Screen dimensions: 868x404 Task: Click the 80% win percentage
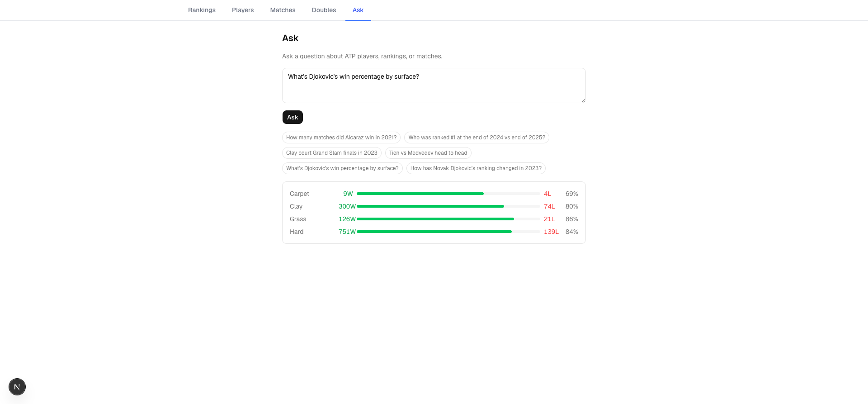572,206
